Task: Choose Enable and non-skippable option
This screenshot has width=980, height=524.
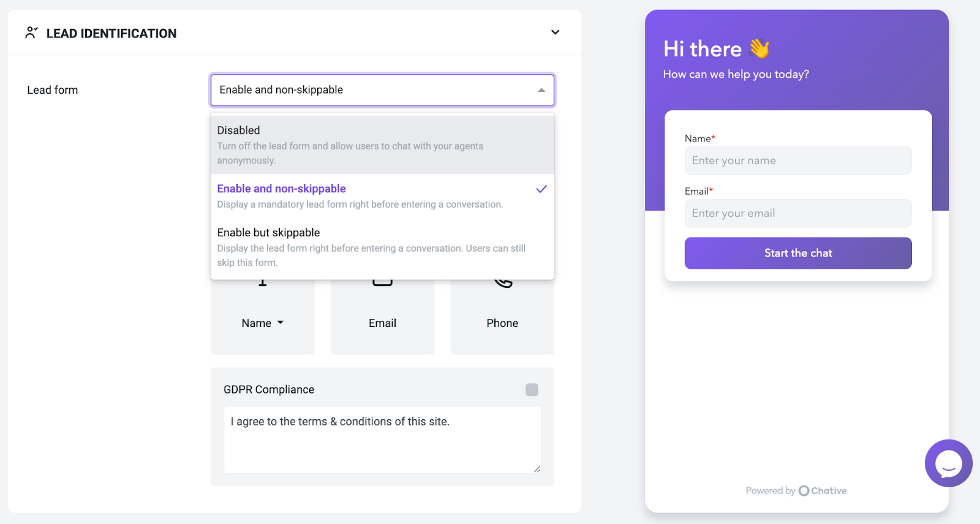Action: pos(382,196)
